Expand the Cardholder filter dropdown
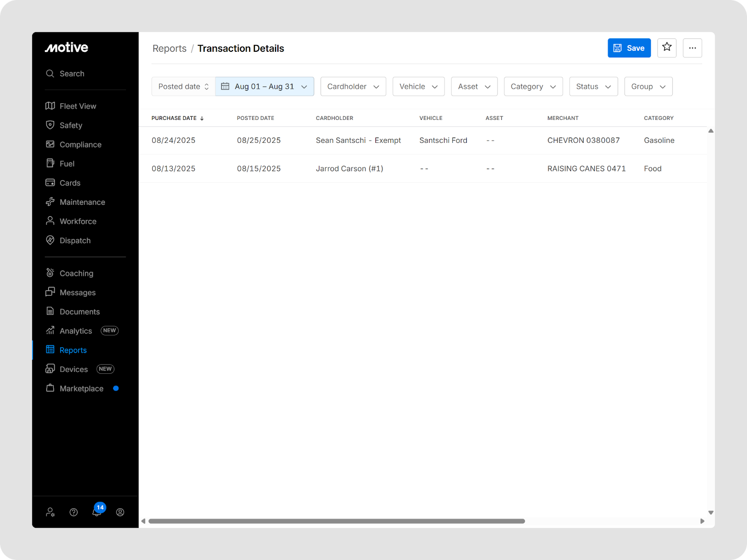 pos(353,86)
